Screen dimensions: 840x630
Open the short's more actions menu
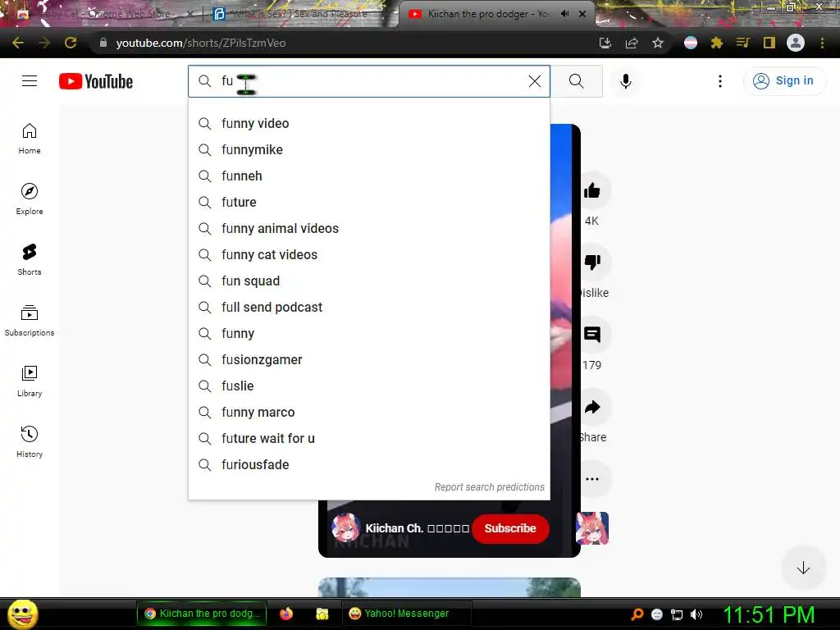[592, 479]
